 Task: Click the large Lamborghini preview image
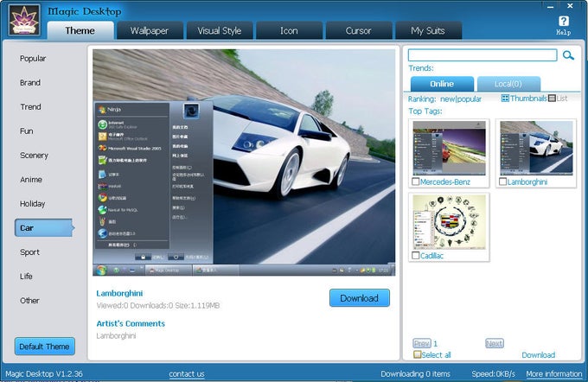point(244,162)
